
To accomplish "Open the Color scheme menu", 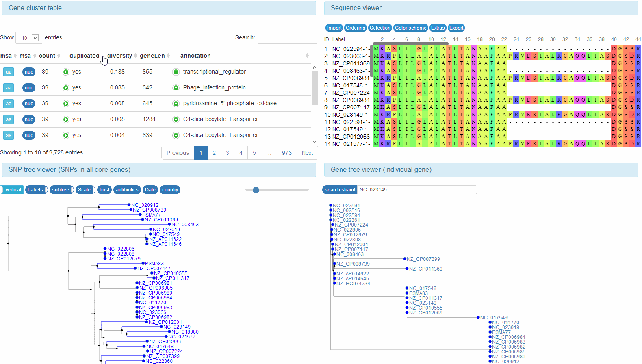I will pyautogui.click(x=411, y=28).
